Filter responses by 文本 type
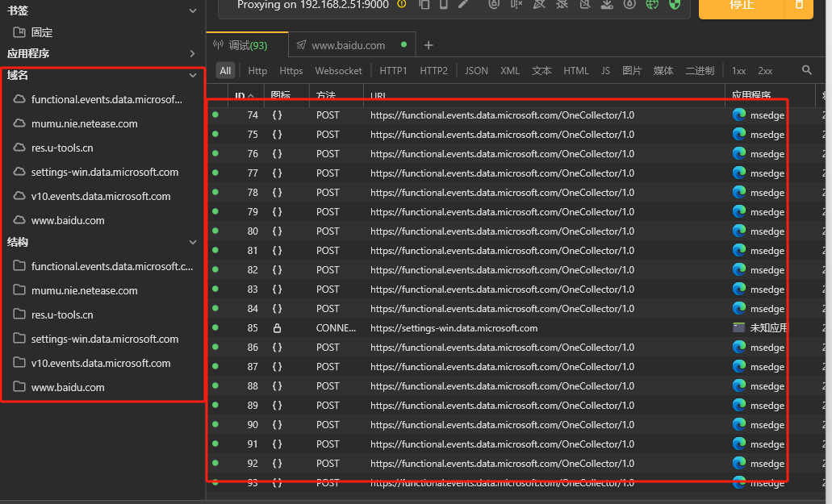The image size is (832, 504). (x=541, y=70)
